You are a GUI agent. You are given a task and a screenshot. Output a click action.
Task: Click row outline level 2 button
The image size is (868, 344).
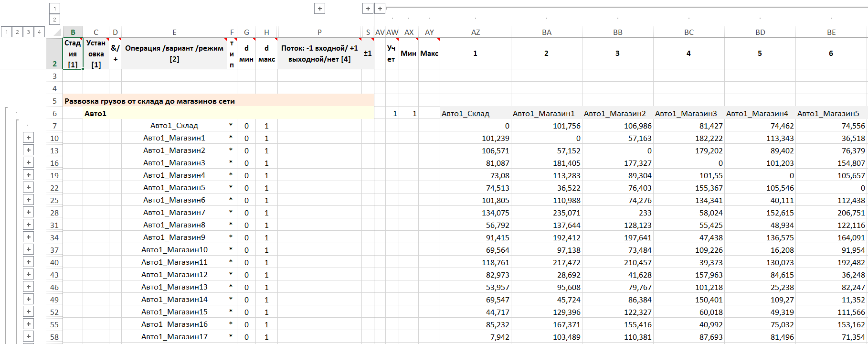pyautogui.click(x=17, y=32)
